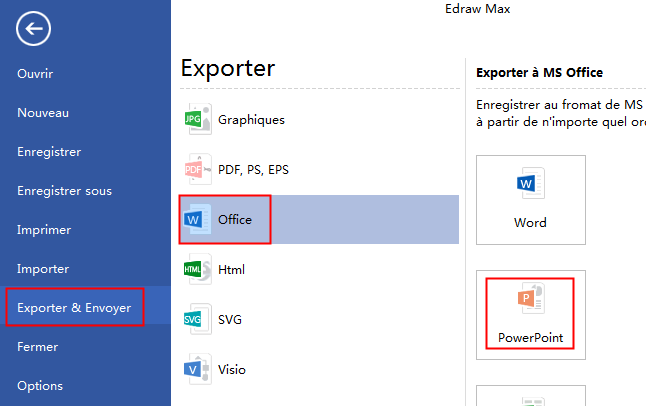646x406 pixels.
Task: Click the JPG Graphiques icon
Action: click(x=198, y=119)
